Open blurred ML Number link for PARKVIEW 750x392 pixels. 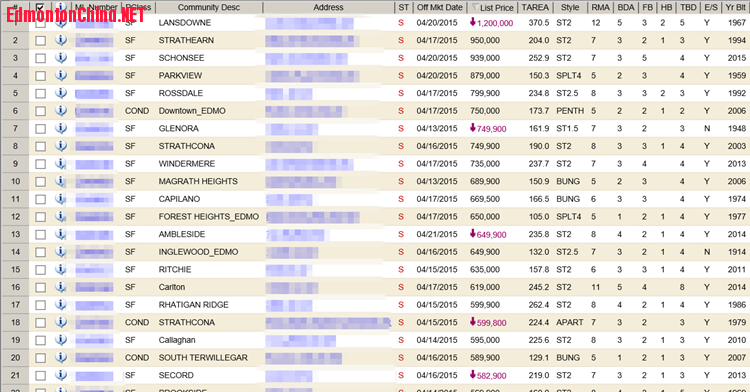click(x=94, y=76)
